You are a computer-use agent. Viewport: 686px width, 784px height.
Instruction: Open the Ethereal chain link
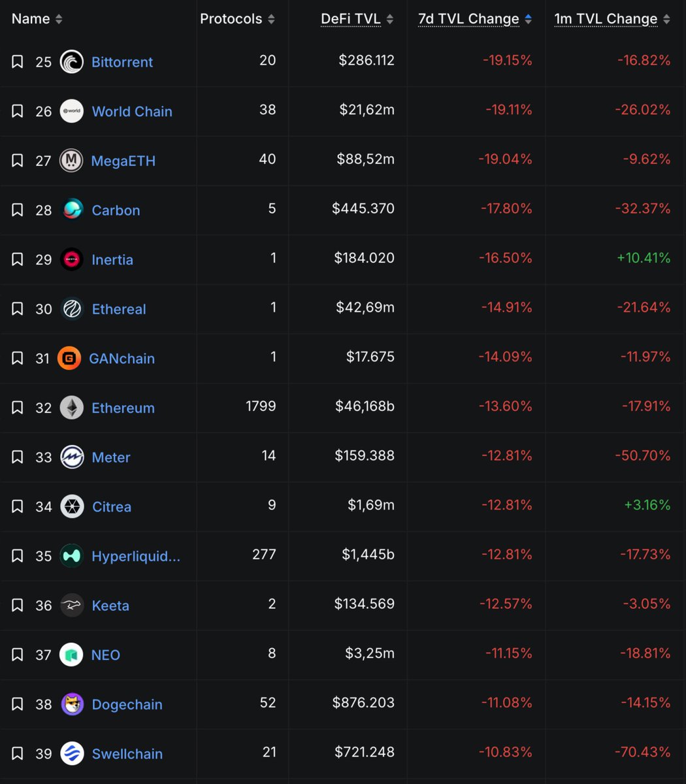pyautogui.click(x=119, y=309)
